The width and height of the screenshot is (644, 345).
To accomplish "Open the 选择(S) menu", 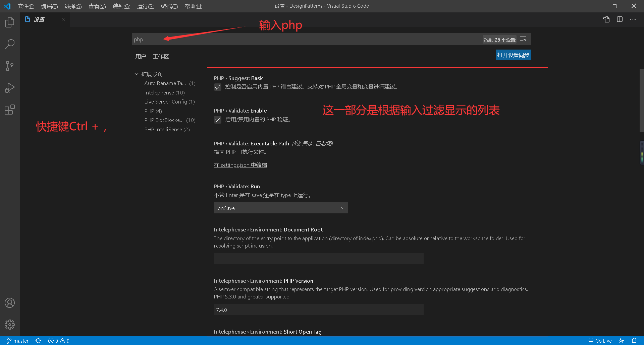I will pos(73,6).
